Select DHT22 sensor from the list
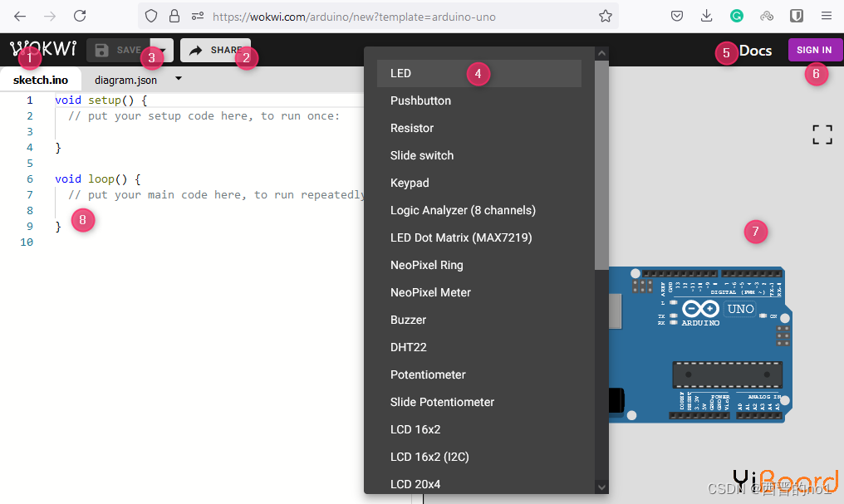This screenshot has width=844, height=504. click(x=479, y=347)
